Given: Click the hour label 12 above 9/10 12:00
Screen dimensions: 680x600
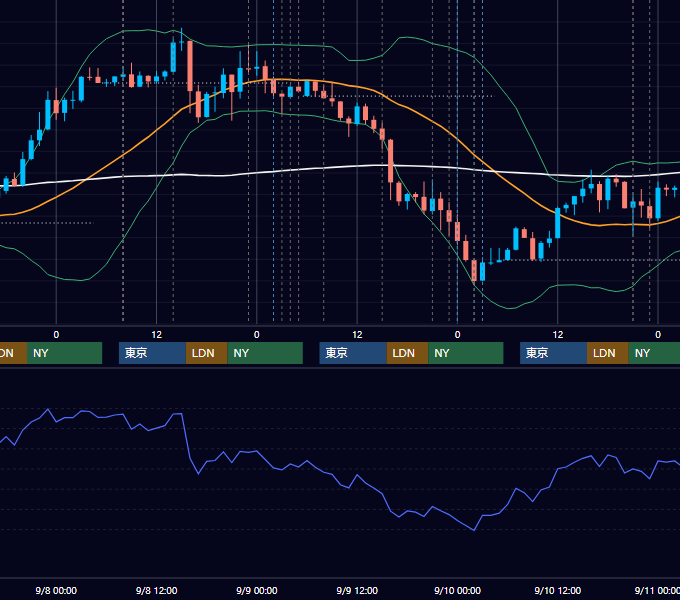Looking at the screenshot, I should click(x=558, y=335).
